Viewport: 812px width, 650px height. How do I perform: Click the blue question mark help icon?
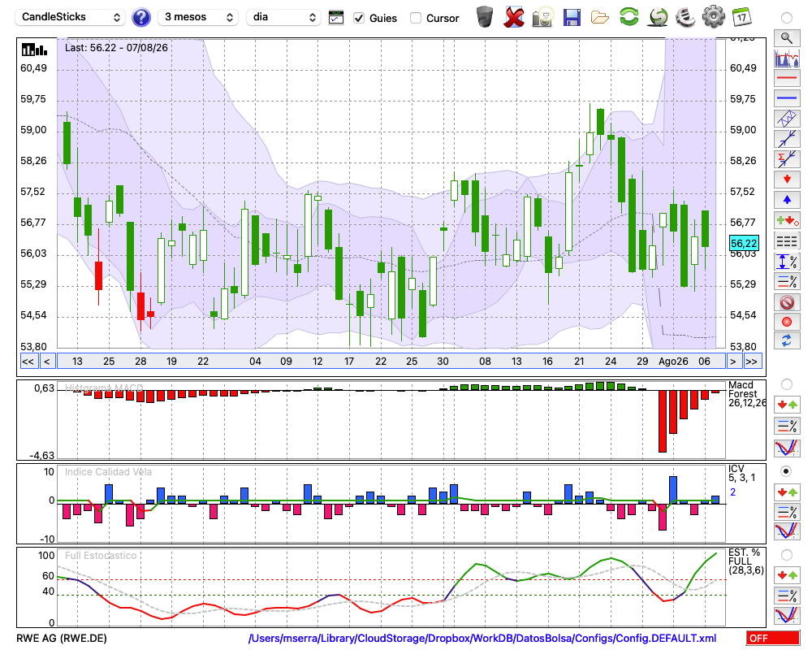pyautogui.click(x=140, y=17)
